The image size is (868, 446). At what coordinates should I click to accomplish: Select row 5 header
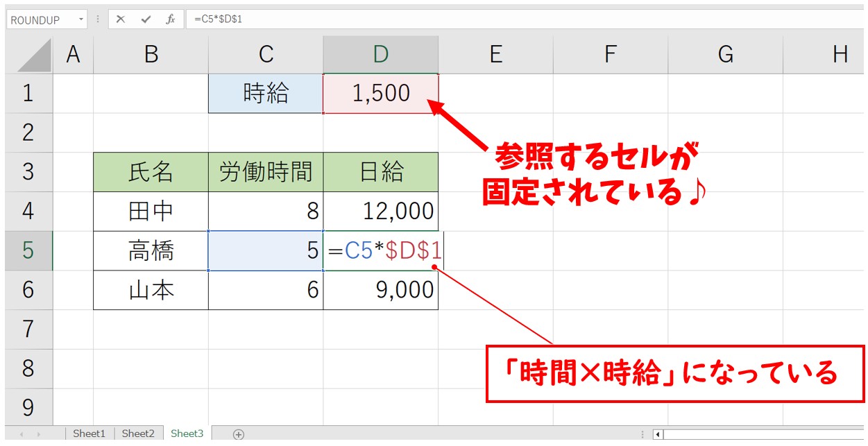28,250
